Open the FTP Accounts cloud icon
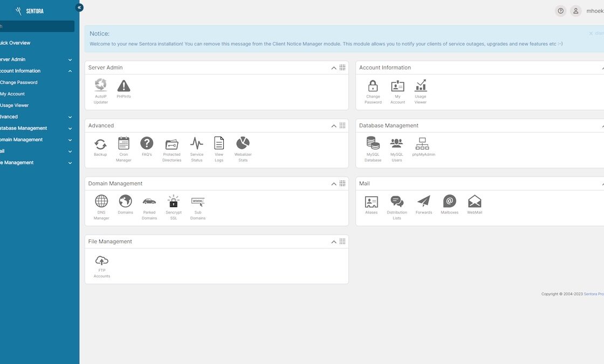The height and width of the screenshot is (364, 604). pos(101,260)
